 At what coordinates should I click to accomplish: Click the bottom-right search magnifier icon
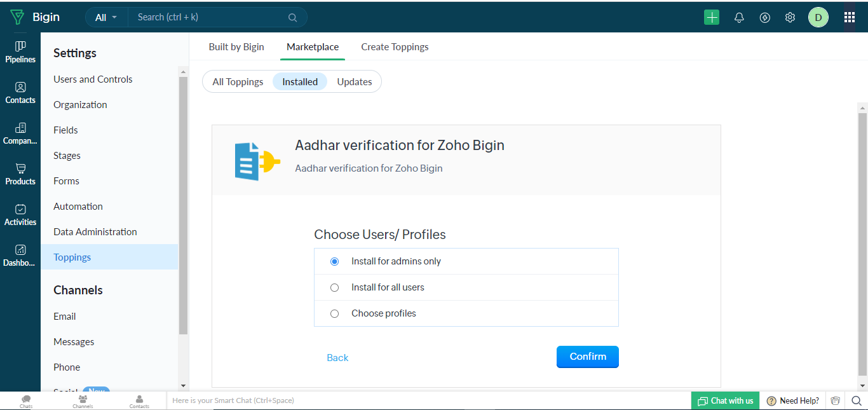tap(856, 401)
